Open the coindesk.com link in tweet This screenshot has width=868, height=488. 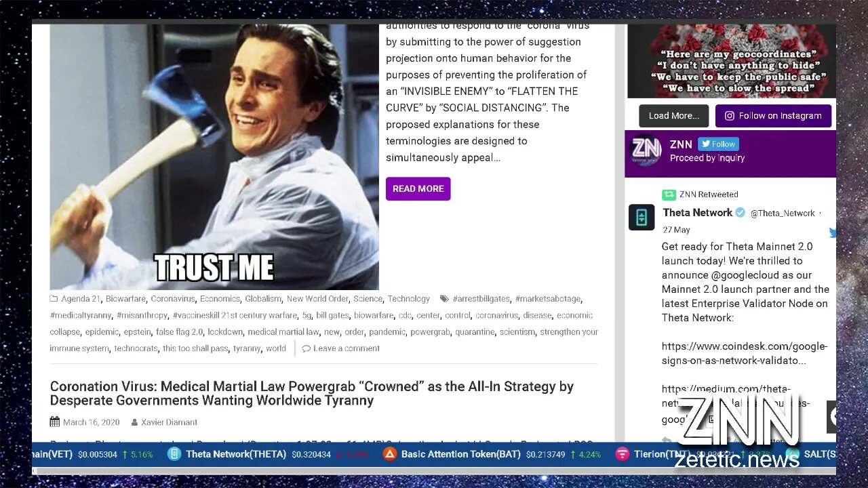tap(745, 354)
